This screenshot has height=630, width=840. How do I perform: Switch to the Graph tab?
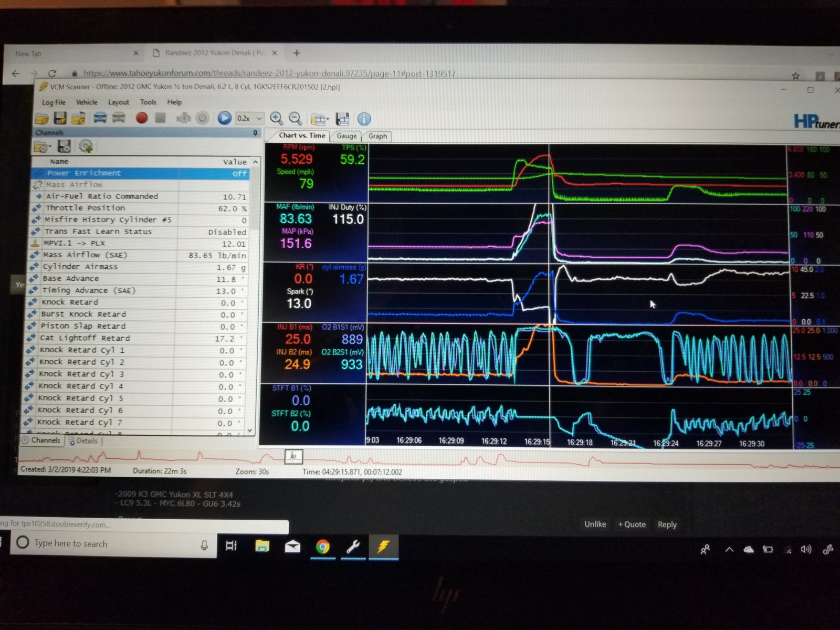click(377, 136)
